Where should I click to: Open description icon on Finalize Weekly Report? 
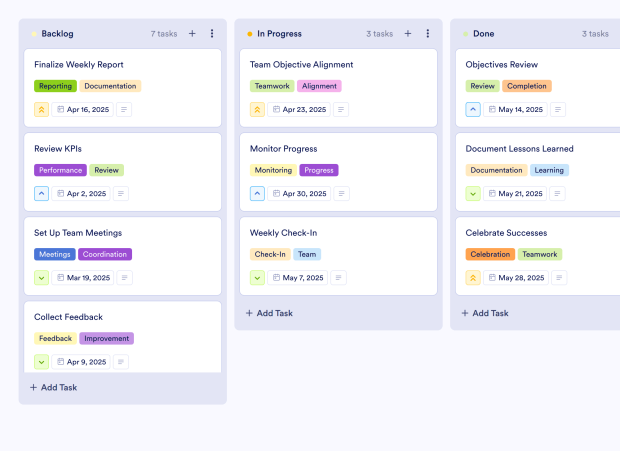(124, 110)
